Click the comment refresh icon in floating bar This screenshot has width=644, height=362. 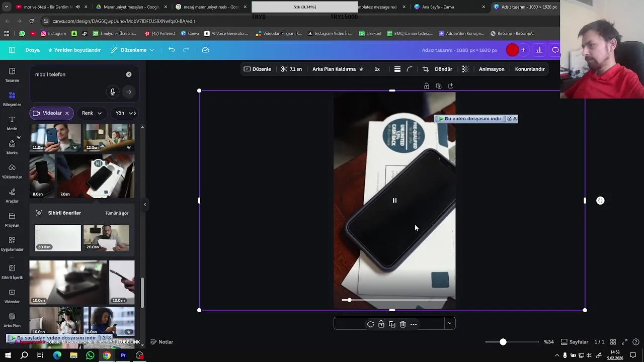(x=370, y=324)
